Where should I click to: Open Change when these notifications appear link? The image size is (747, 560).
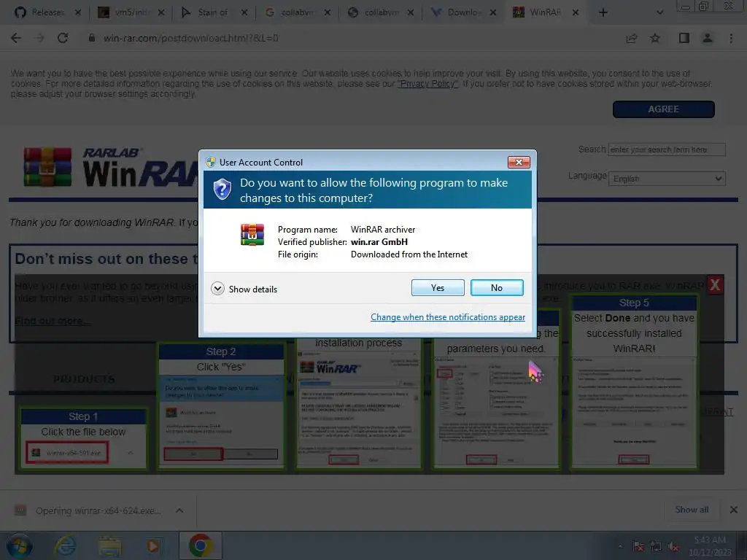(448, 317)
